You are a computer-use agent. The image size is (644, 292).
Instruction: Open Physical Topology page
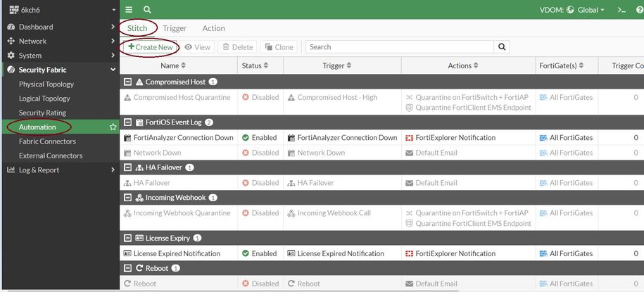tap(46, 84)
